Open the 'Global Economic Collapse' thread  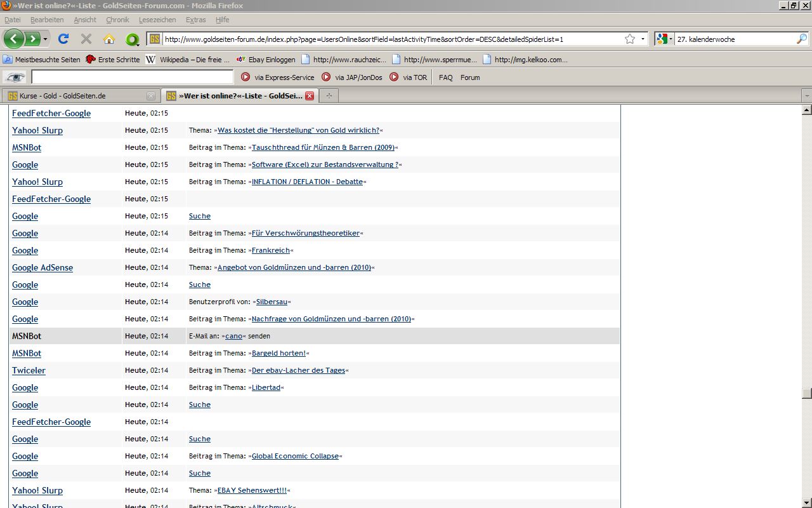pyautogui.click(x=295, y=456)
